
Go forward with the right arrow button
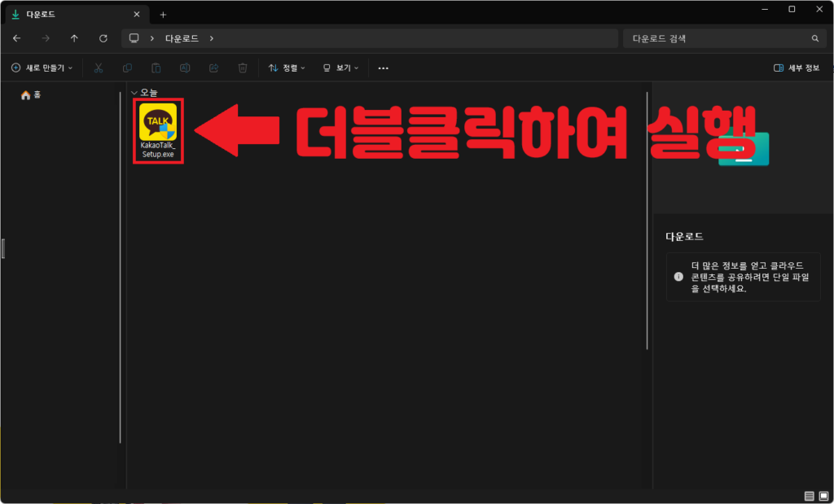click(46, 38)
